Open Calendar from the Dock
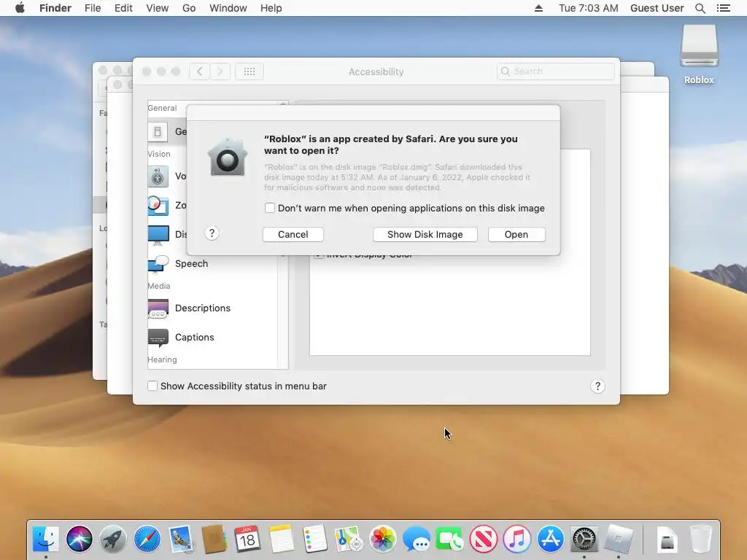Screen dimensions: 747x560 pyautogui.click(x=247, y=540)
